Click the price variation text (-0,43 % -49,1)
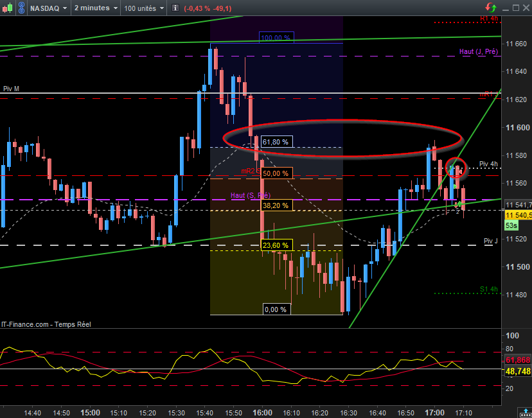 [x=208, y=8]
